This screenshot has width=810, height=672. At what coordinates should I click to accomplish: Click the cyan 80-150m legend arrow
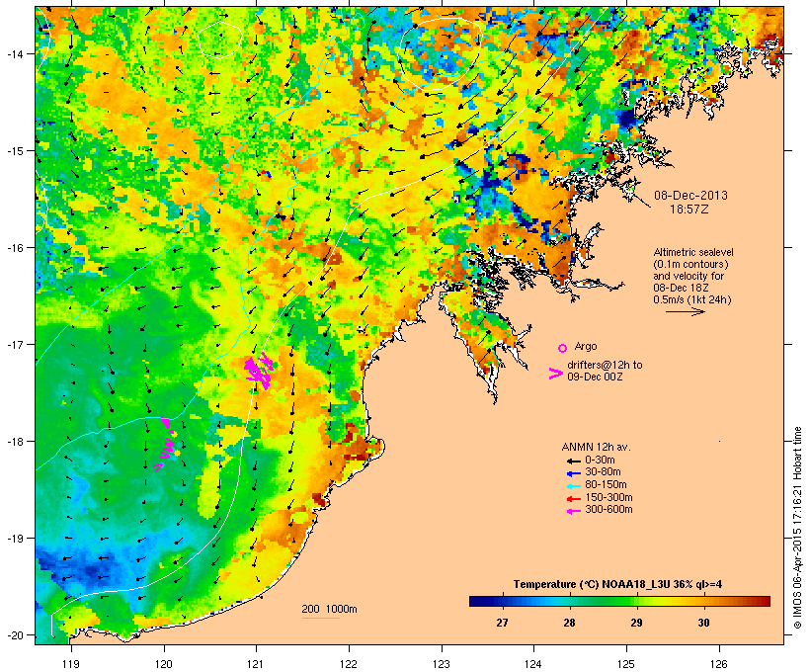[574, 486]
